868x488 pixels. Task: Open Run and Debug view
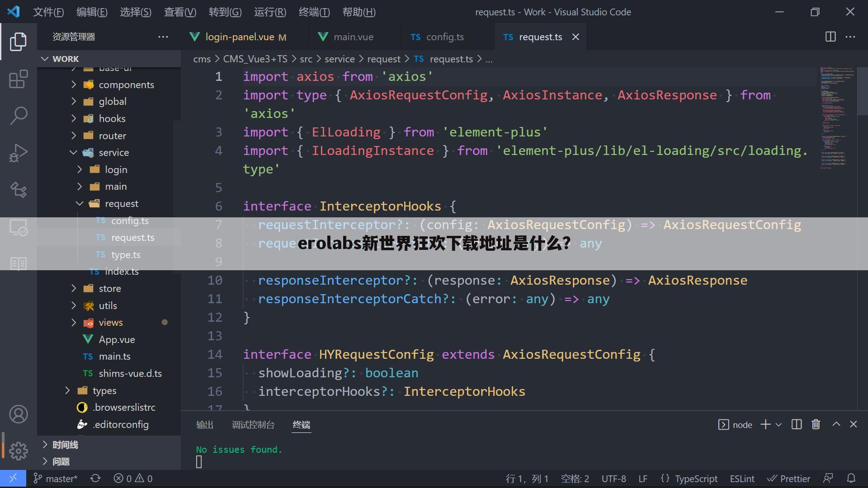point(18,153)
